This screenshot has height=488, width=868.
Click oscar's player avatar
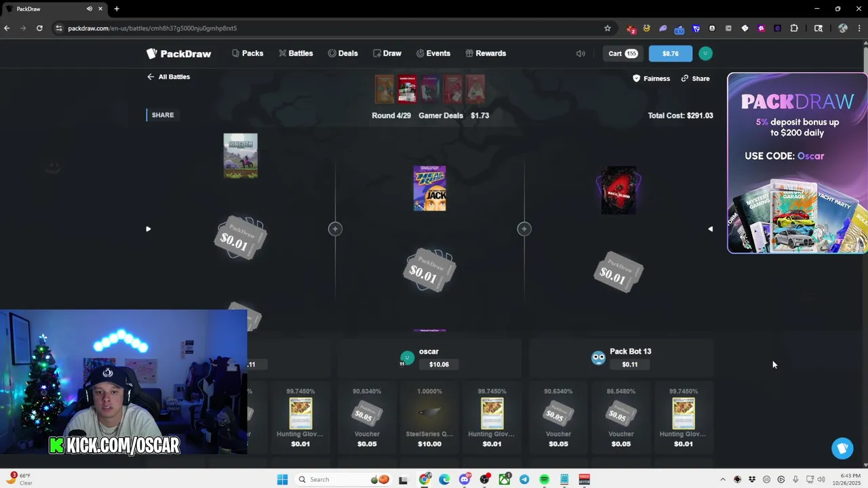coord(407,357)
